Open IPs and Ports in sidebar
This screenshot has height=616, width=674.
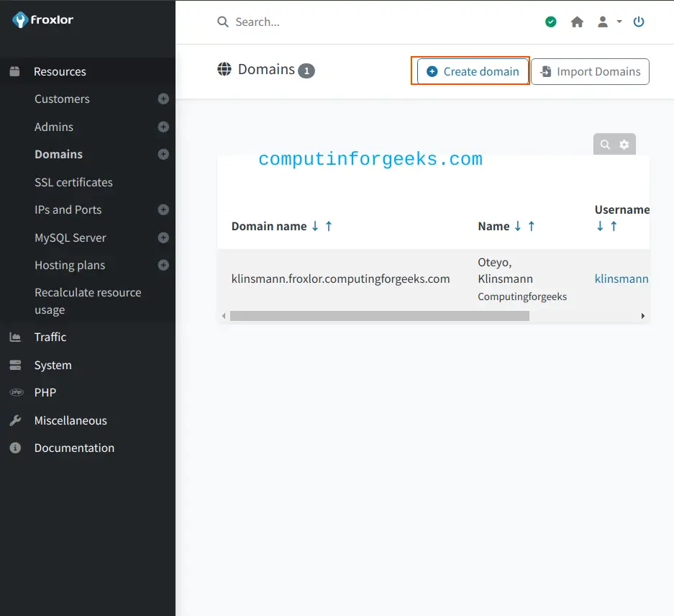point(68,210)
